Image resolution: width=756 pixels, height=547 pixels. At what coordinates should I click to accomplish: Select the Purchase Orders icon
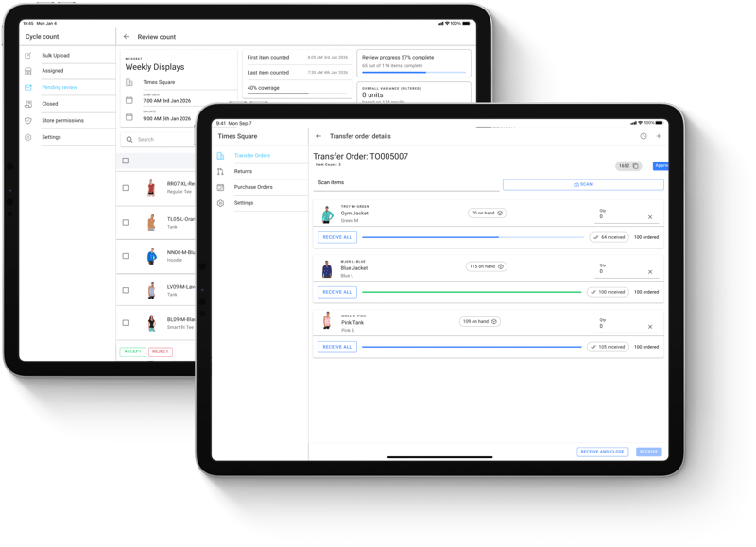(x=219, y=187)
